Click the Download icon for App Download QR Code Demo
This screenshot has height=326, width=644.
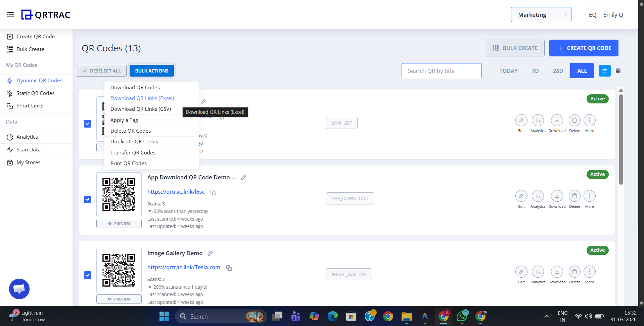coord(557,196)
